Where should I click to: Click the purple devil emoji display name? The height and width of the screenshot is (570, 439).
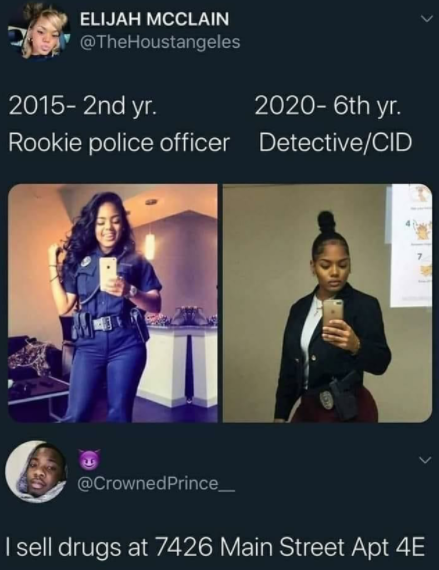click(88, 459)
